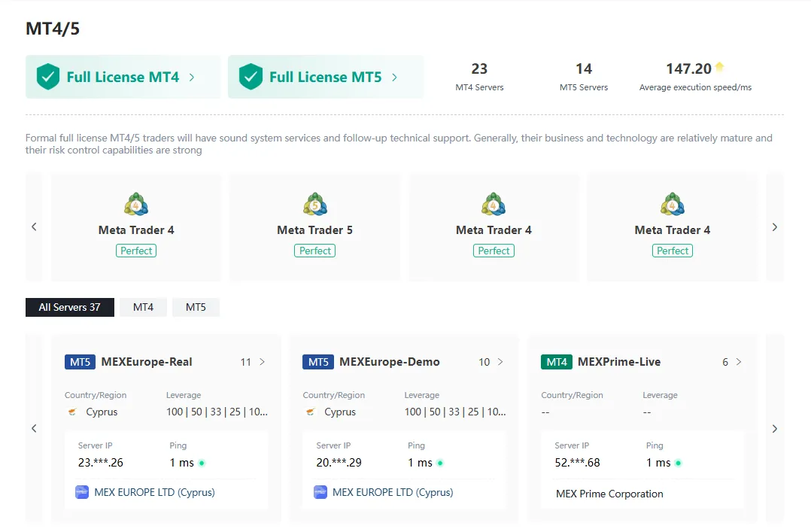Click the first Meta Trader 4 logo icon

136,205
